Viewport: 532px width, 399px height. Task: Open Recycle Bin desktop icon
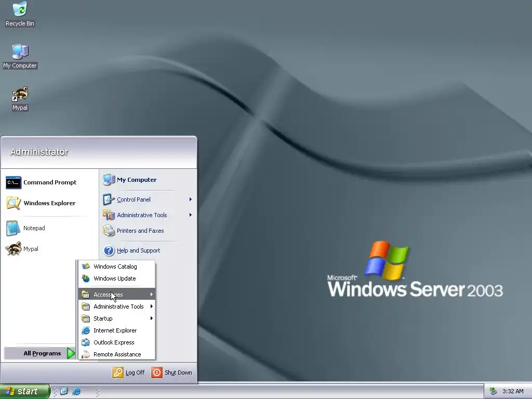point(20,14)
